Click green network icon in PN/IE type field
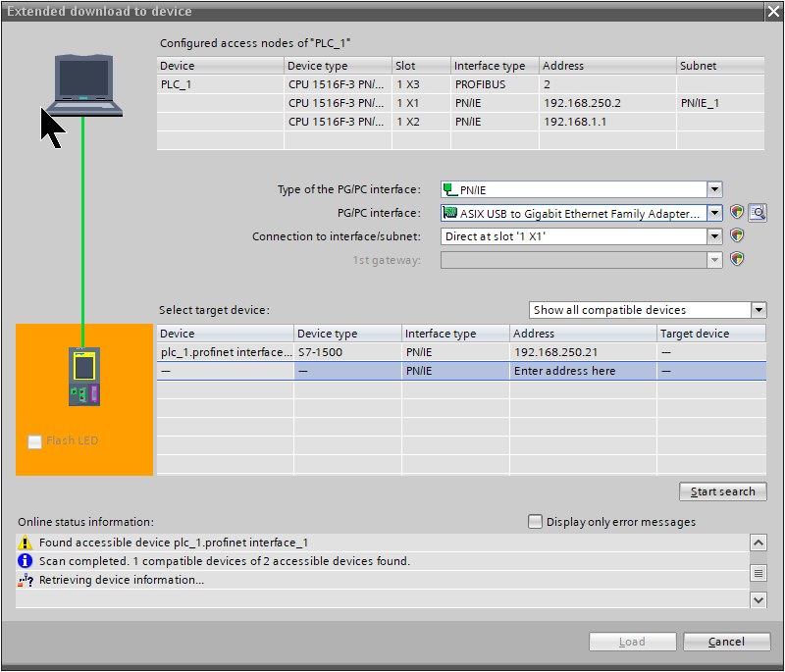Viewport: 785px width, 672px height. tap(449, 189)
